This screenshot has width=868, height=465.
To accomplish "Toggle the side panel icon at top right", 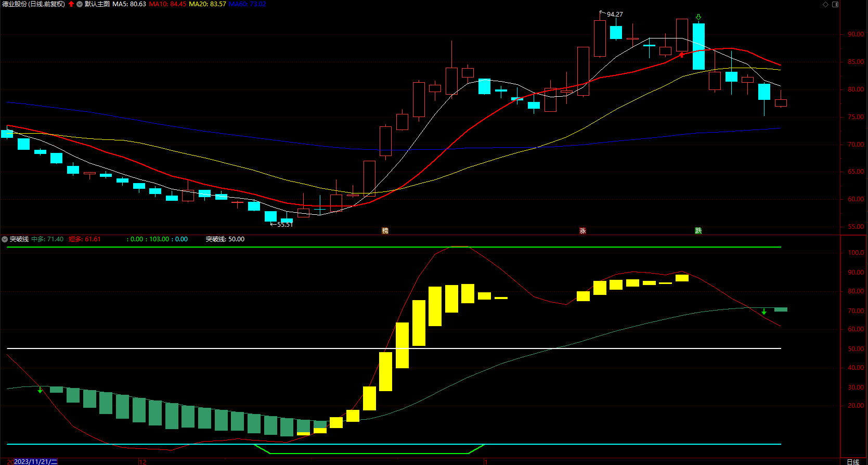I will point(835,4).
